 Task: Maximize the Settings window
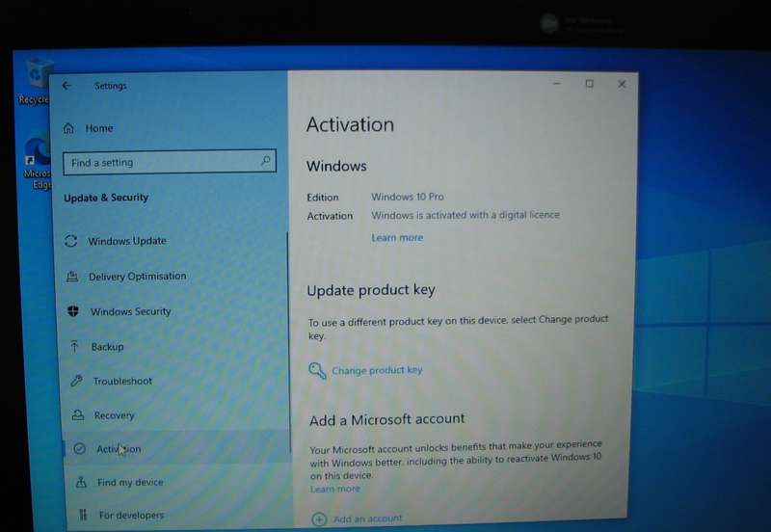click(x=589, y=84)
